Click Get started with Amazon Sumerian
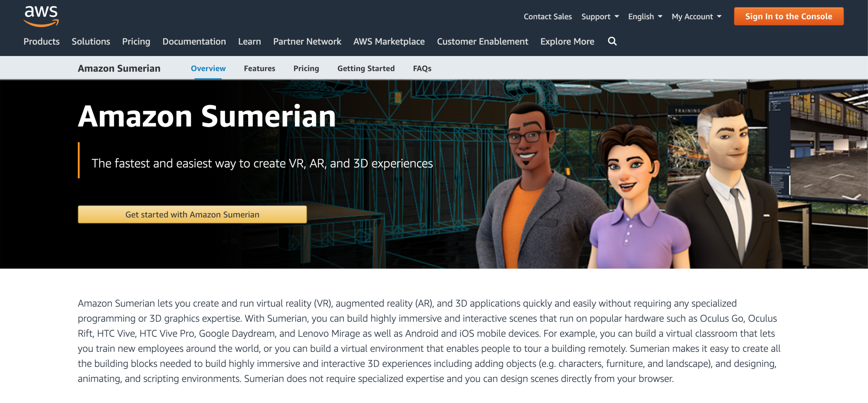 pyautogui.click(x=192, y=214)
